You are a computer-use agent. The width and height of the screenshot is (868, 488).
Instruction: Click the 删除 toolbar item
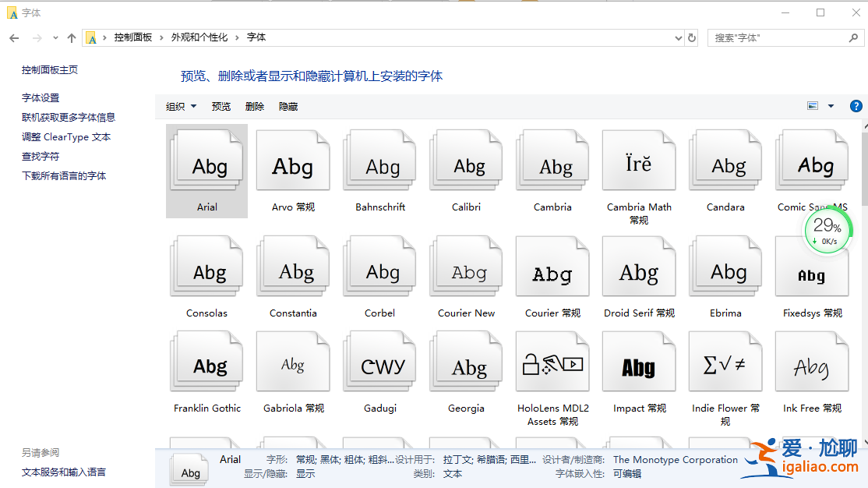(255, 106)
